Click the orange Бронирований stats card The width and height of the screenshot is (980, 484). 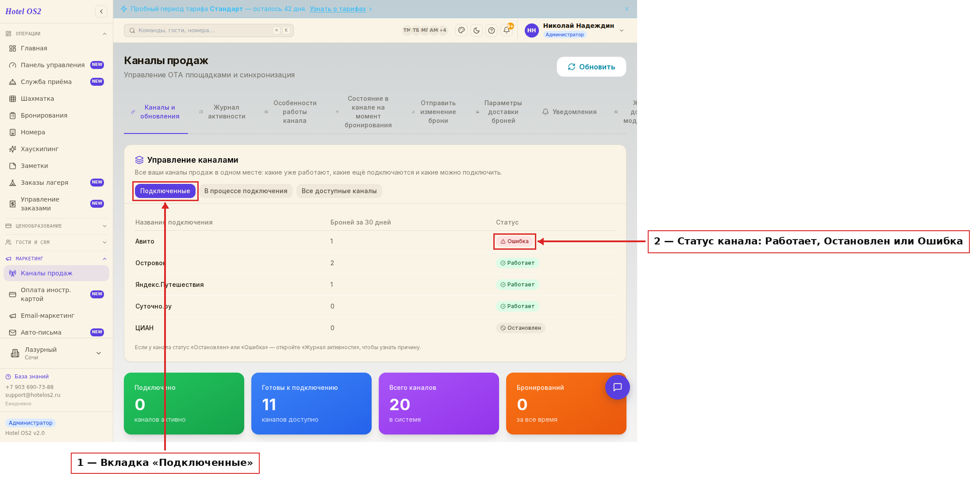click(566, 404)
